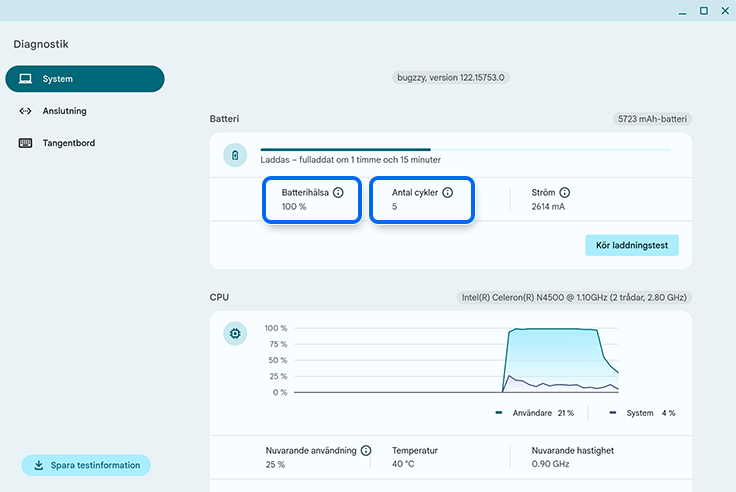Click the CPU section heading
Viewport: 736px width, 492px height.
coord(219,297)
